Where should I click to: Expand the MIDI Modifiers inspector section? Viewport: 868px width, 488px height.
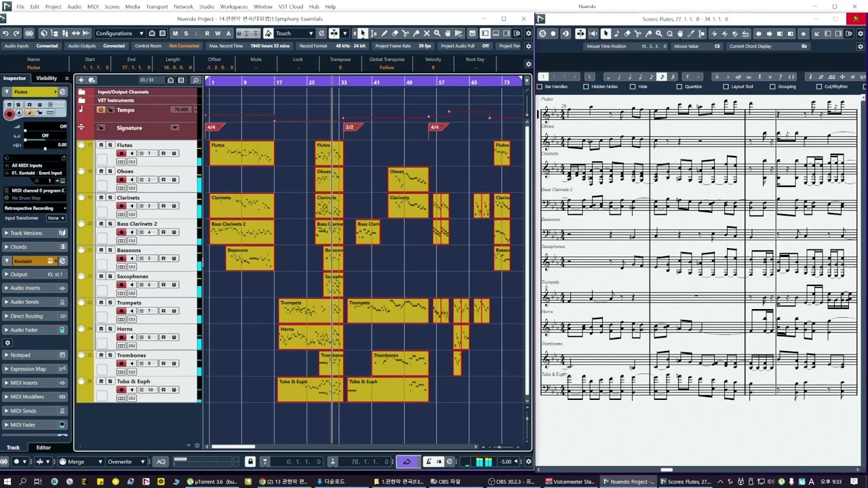coord(35,396)
